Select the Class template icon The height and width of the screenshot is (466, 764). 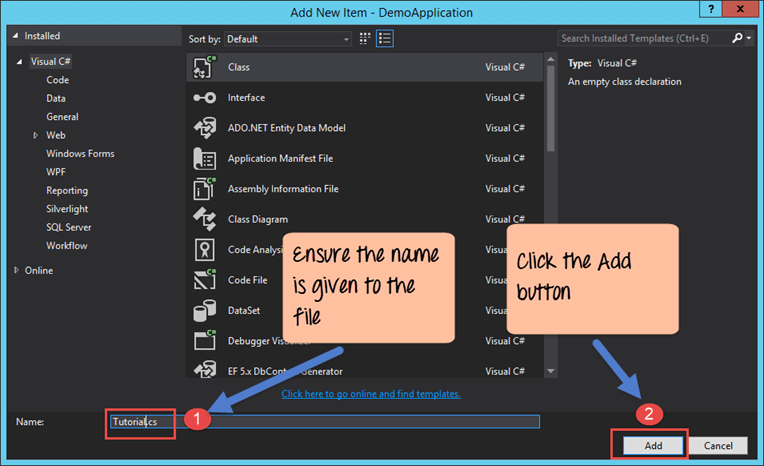point(204,67)
